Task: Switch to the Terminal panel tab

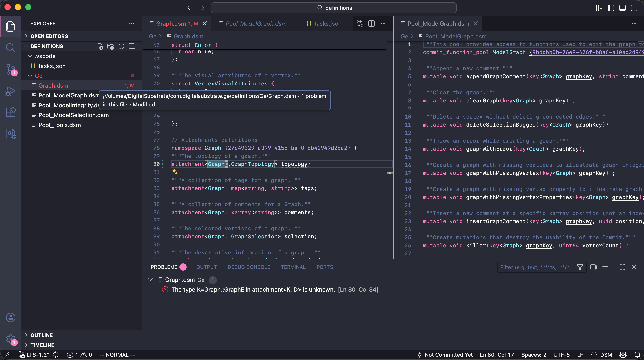Action: tap(293, 267)
